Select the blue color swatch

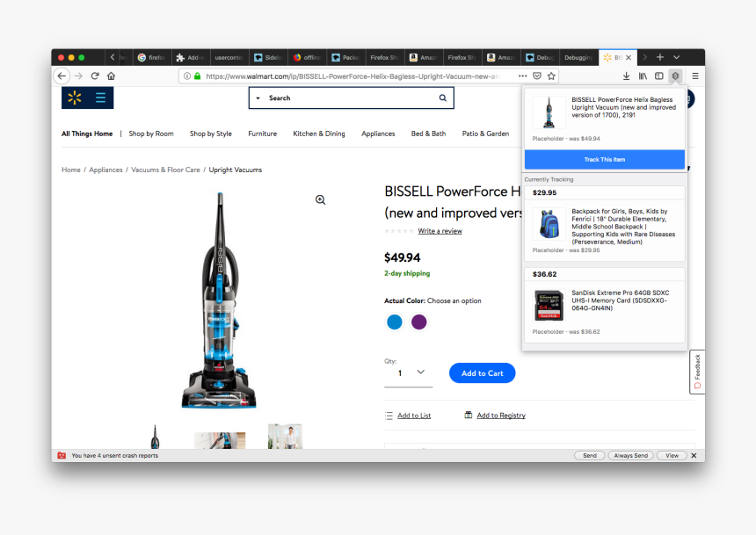click(395, 322)
